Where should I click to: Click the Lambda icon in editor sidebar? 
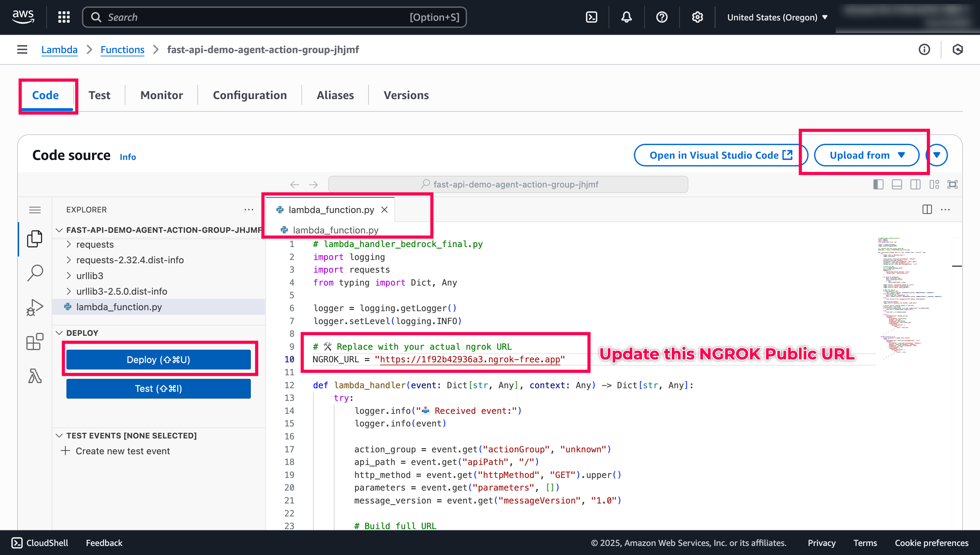[x=35, y=376]
